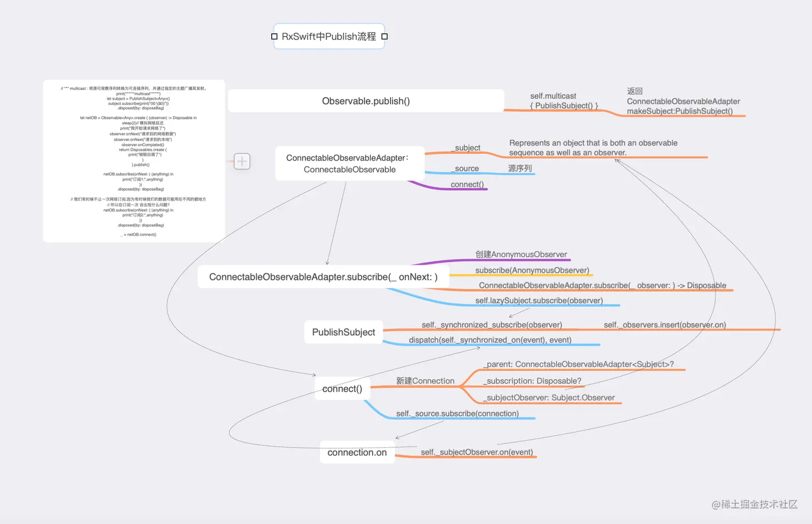812x524 pixels.
Task: Select the self.lazySubject.subscribe(observer) branch
Action: coord(539,300)
